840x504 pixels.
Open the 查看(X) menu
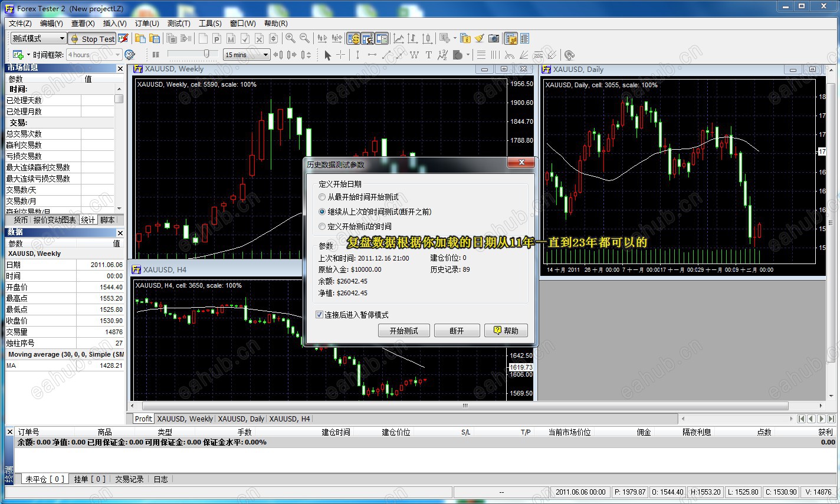click(x=83, y=24)
